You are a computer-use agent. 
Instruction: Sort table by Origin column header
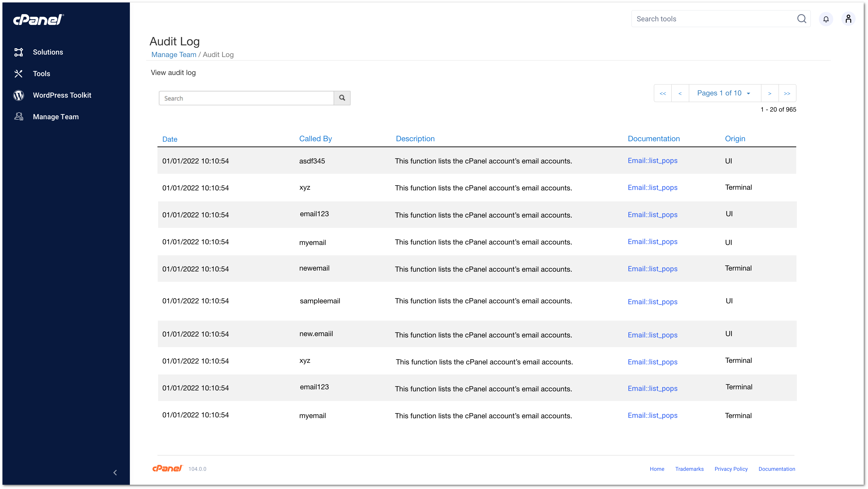[x=735, y=139]
